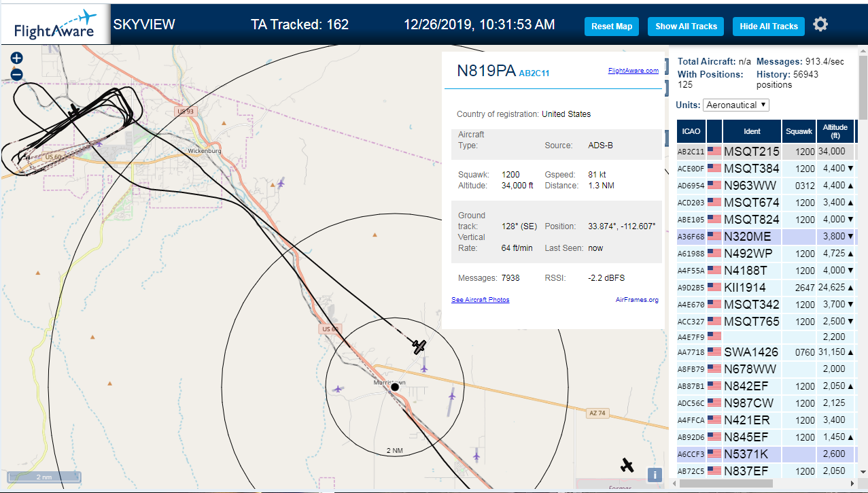Open the Units Aeronautical dropdown
868x493 pixels.
(736, 105)
